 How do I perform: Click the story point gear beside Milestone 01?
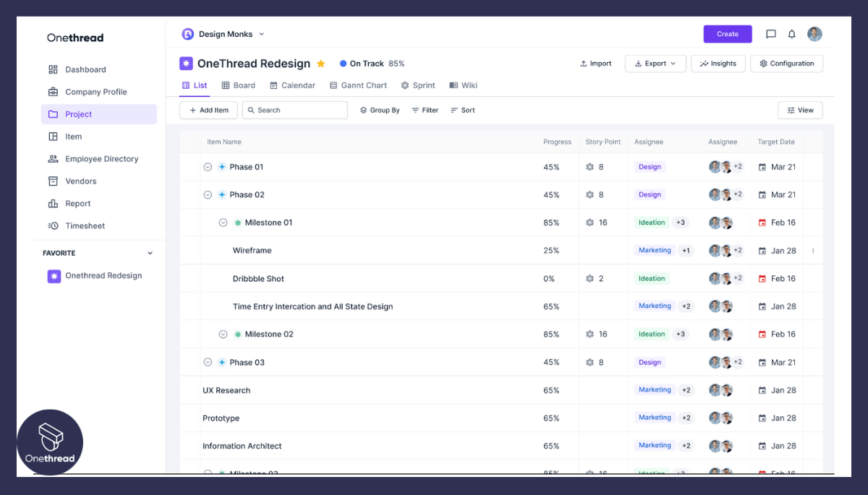tap(590, 223)
